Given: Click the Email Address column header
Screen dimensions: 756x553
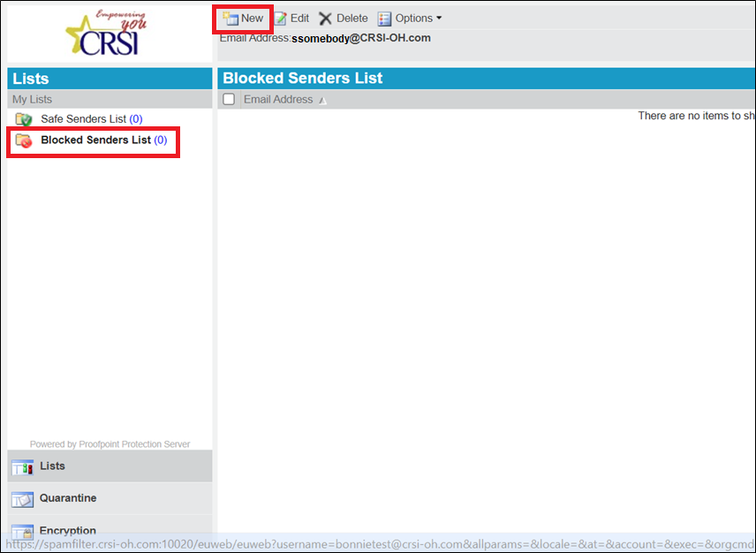Looking at the screenshot, I should [278, 100].
